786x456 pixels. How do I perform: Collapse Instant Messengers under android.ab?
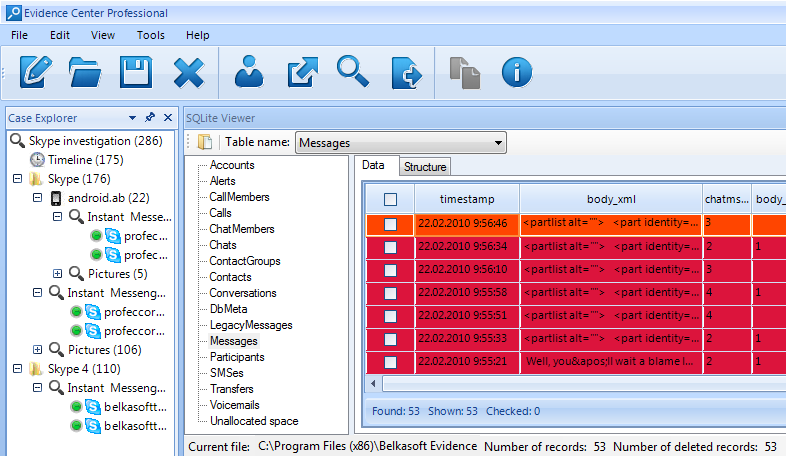point(58,216)
